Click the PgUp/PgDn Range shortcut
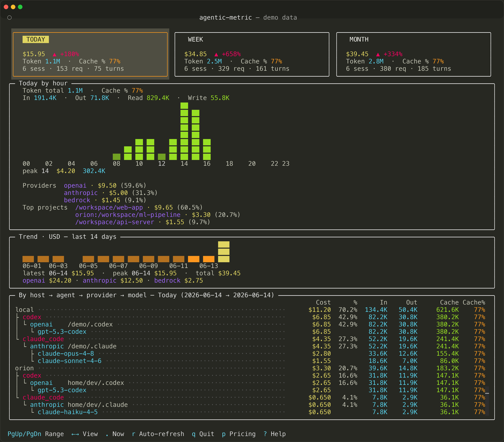Screen dimensions: 504x442 point(36,434)
